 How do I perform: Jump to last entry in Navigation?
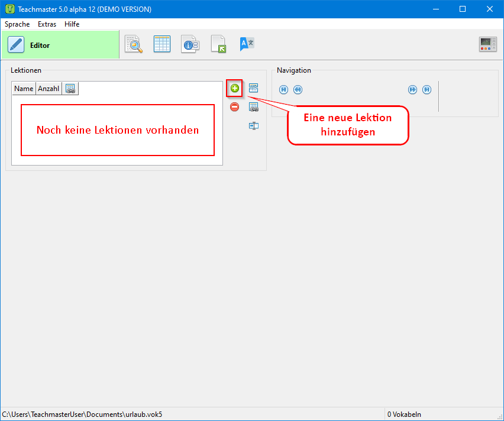427,90
